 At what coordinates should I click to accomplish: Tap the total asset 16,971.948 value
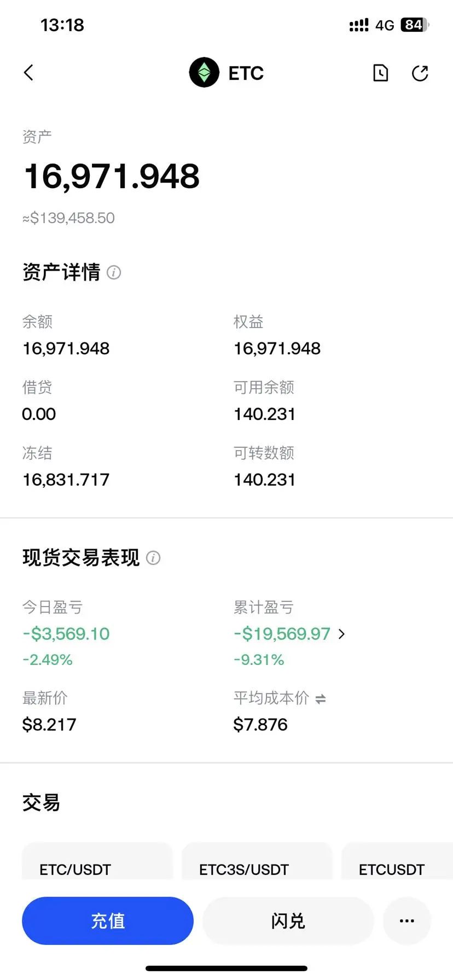(112, 176)
